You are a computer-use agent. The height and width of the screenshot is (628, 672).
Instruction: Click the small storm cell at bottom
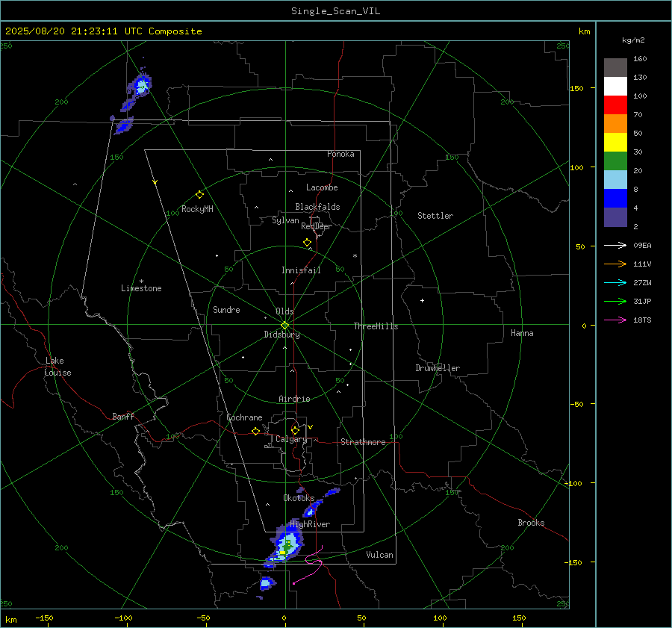[x=267, y=583]
